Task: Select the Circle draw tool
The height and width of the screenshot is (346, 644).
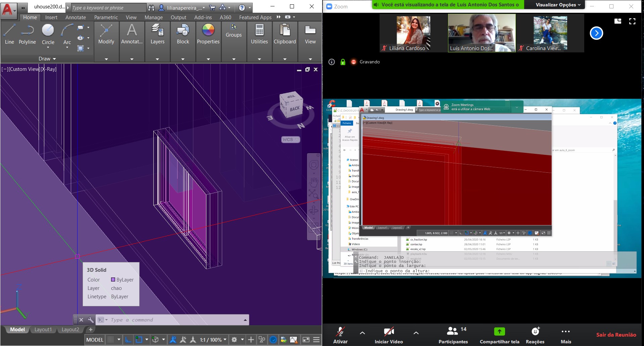Action: [x=48, y=34]
